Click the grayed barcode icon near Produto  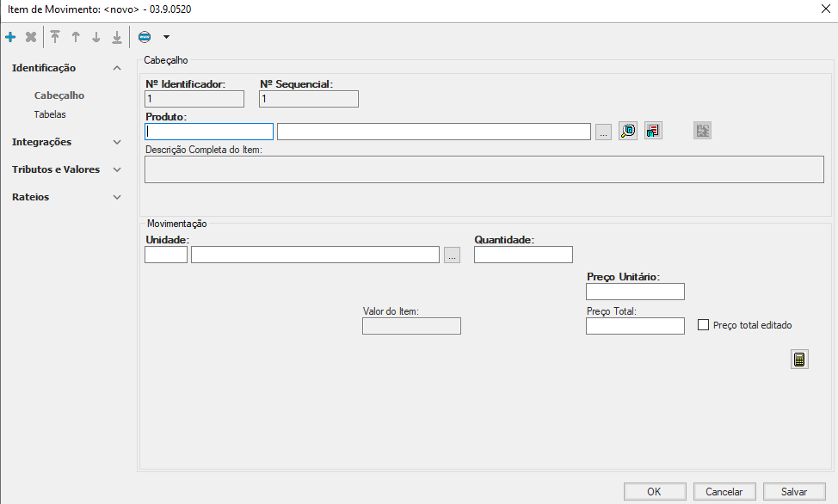point(703,131)
